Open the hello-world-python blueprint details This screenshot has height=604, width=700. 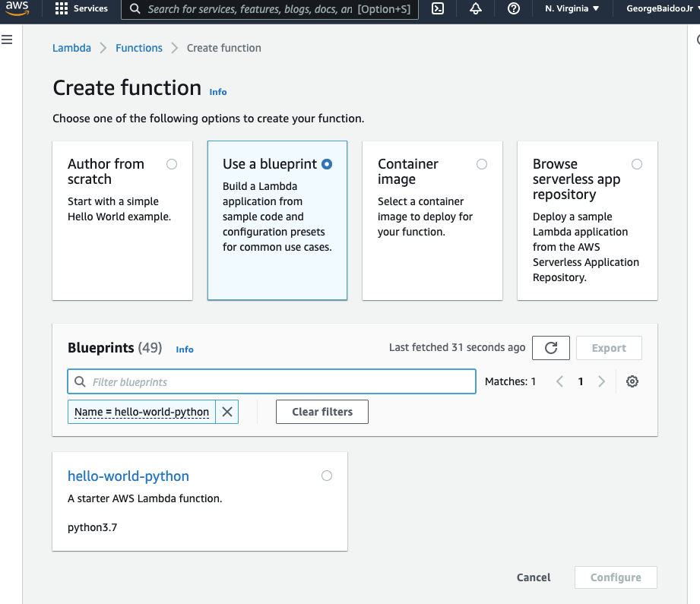pyautogui.click(x=128, y=476)
